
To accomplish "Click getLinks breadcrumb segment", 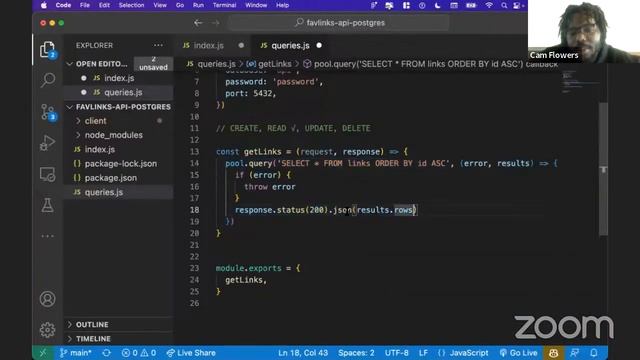I will pyautogui.click(x=269, y=64).
